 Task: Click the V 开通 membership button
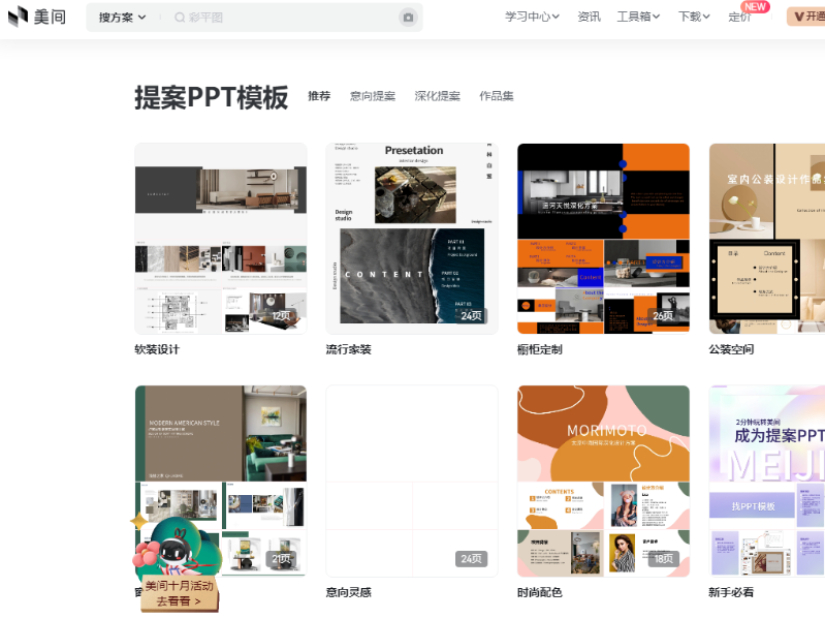click(806, 17)
